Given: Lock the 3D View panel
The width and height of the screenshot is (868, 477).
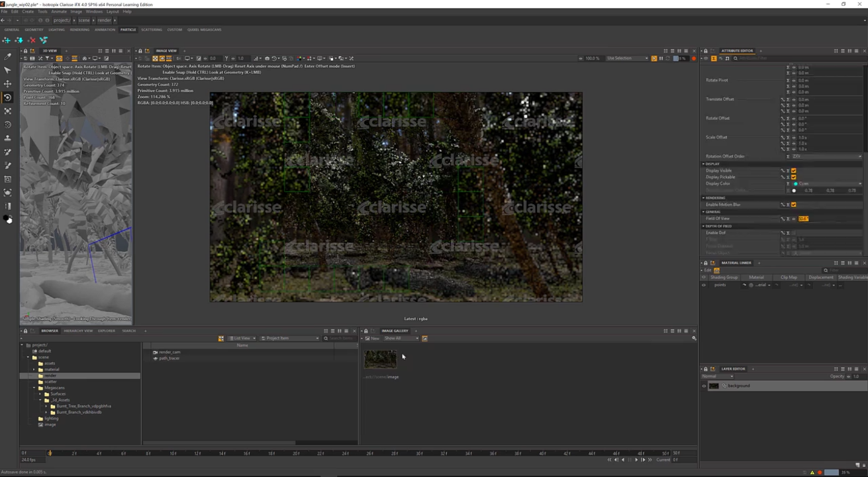Looking at the screenshot, I should 26,51.
